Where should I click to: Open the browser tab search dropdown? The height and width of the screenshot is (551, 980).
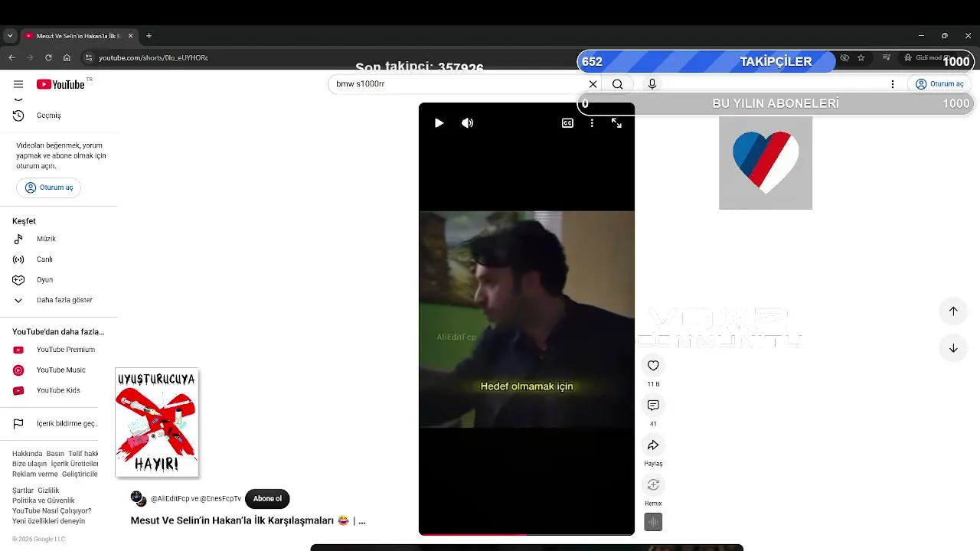(10, 36)
